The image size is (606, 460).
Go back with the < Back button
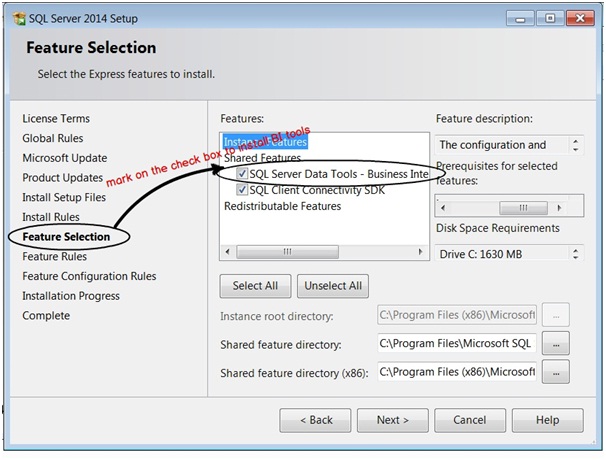pos(315,420)
